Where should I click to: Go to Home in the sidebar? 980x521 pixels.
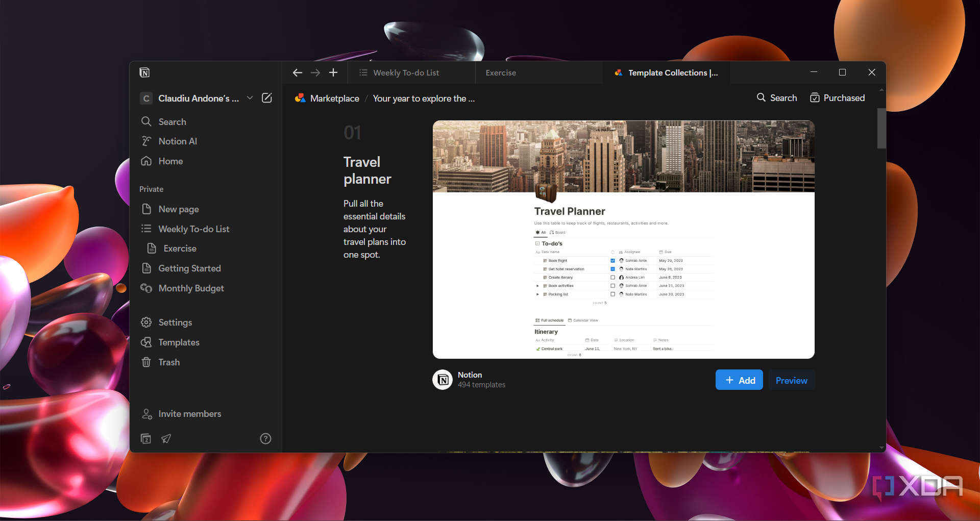coord(206,161)
